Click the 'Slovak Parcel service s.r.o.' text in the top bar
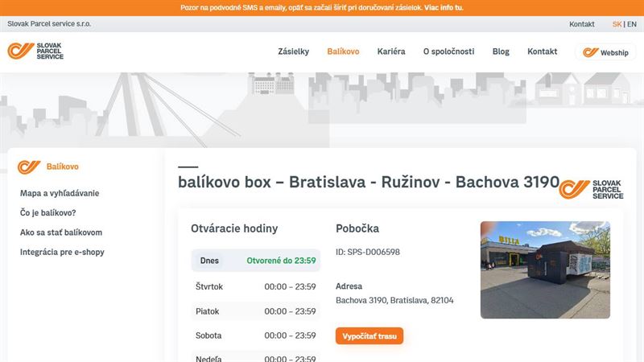 point(49,24)
